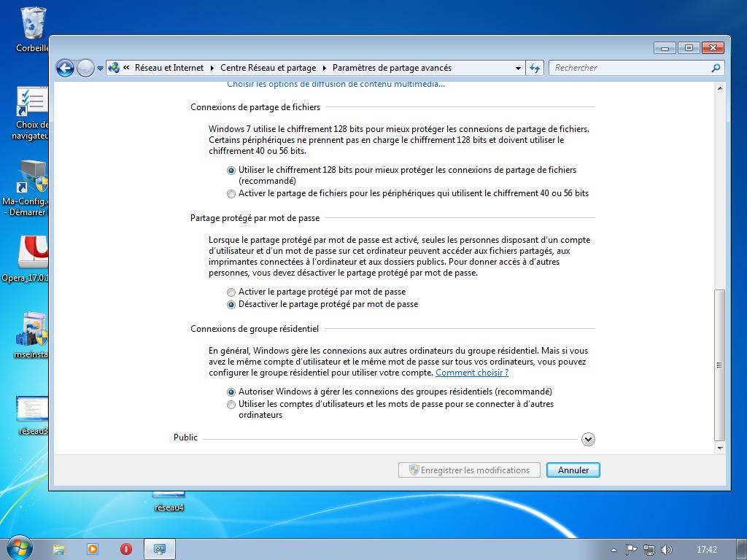Image resolution: width=747 pixels, height=560 pixels.
Task: Click Connexions de groupe résidentiel heading
Action: (255, 329)
